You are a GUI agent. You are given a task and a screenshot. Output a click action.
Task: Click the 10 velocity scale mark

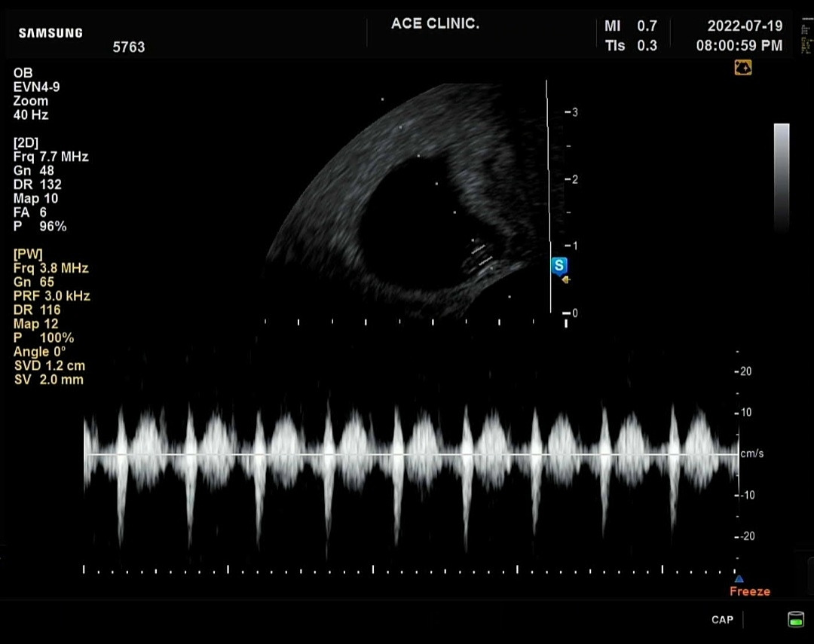tap(745, 413)
